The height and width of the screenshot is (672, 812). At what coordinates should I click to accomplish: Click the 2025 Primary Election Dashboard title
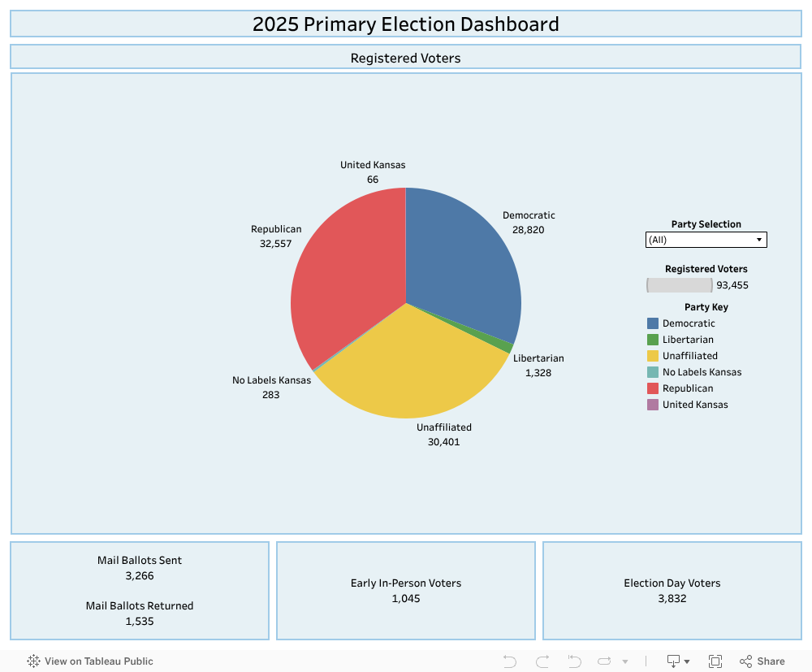click(406, 24)
